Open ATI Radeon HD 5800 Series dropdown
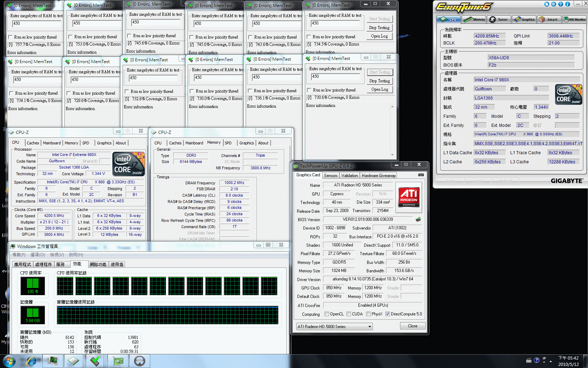This screenshot has width=588, height=368. click(334, 327)
